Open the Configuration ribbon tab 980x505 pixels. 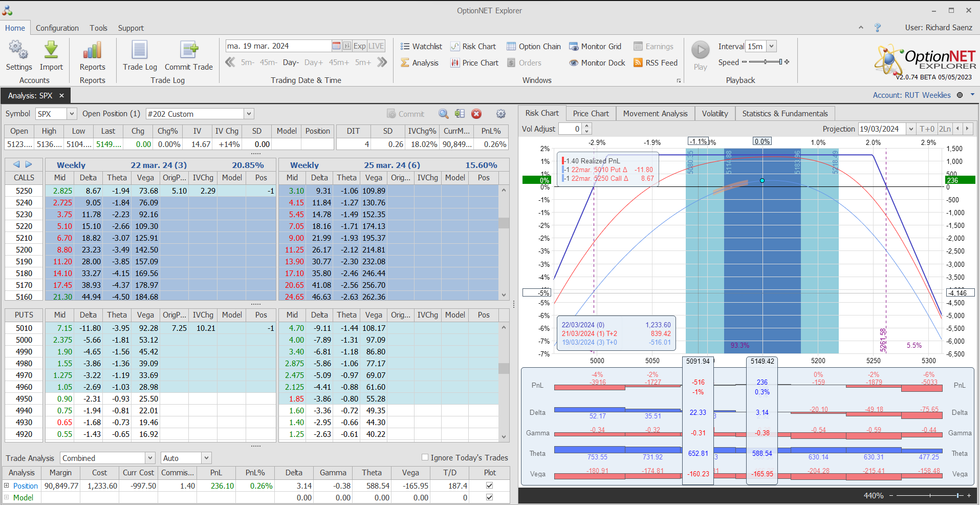coord(57,28)
